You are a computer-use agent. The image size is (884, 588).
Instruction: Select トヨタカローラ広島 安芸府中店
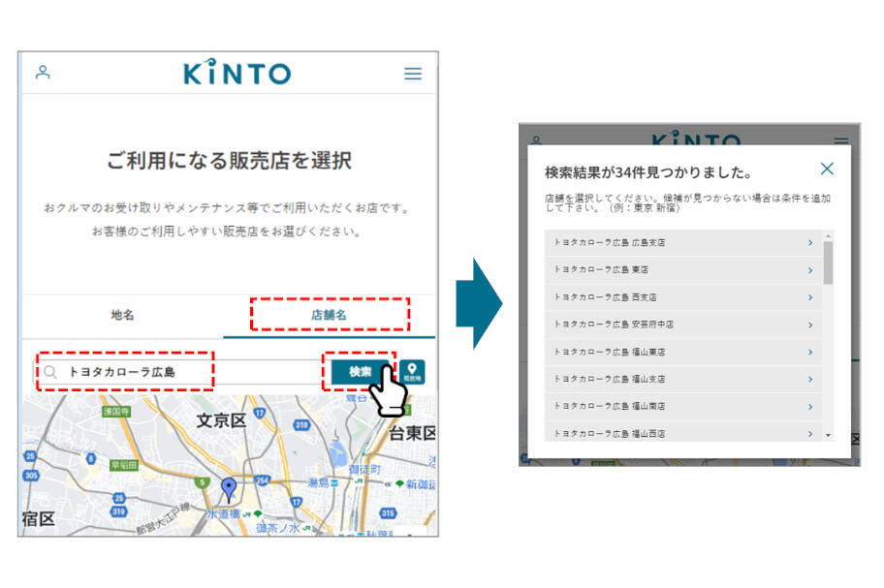tap(682, 325)
